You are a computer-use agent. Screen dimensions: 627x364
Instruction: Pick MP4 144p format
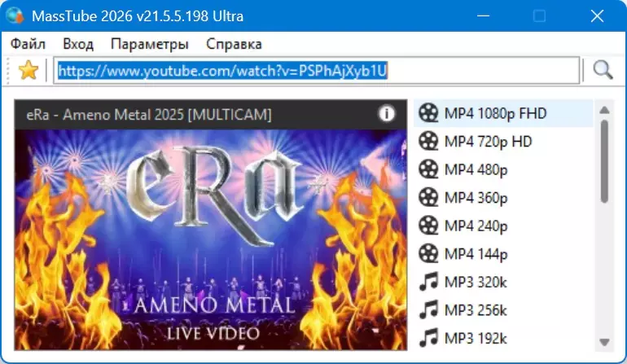(x=503, y=253)
